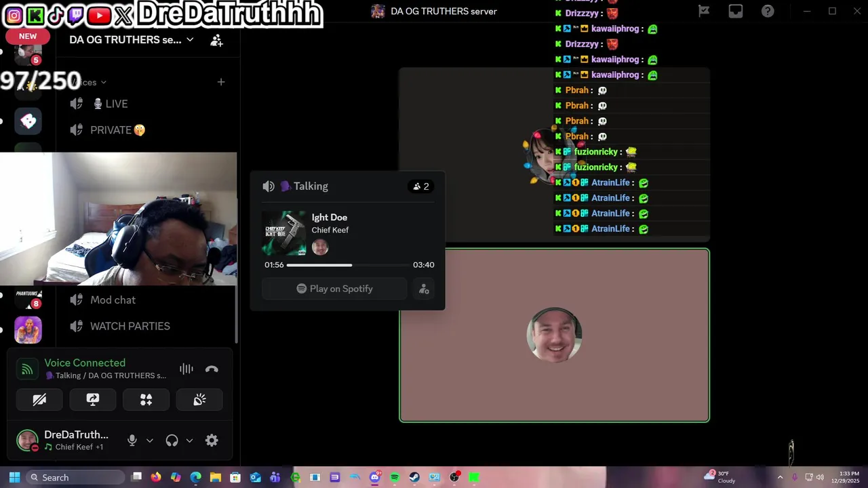868x488 pixels.
Task: Open Microsoft Edge from the taskbar
Action: pos(195,478)
